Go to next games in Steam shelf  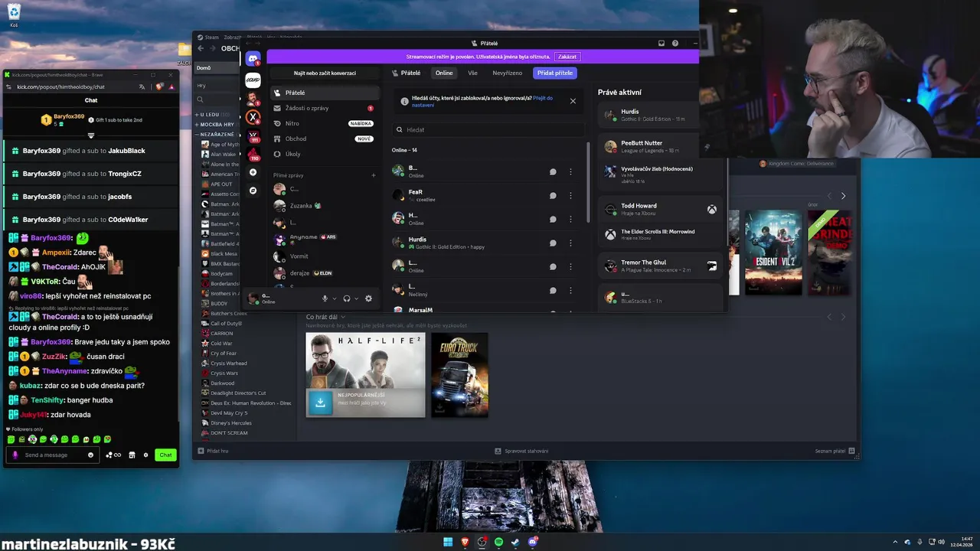(843, 196)
